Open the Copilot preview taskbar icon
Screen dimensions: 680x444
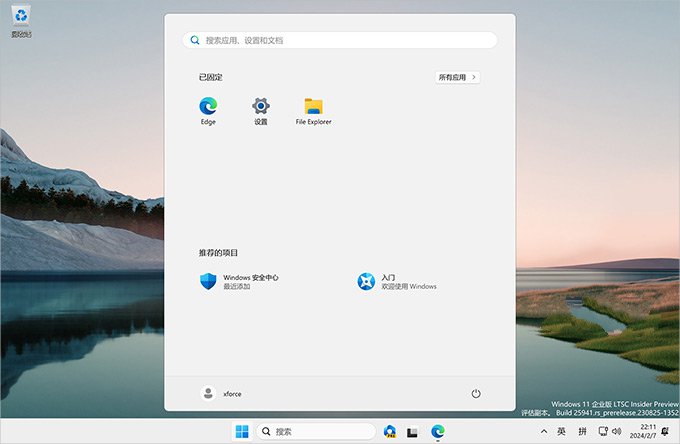tap(390, 431)
